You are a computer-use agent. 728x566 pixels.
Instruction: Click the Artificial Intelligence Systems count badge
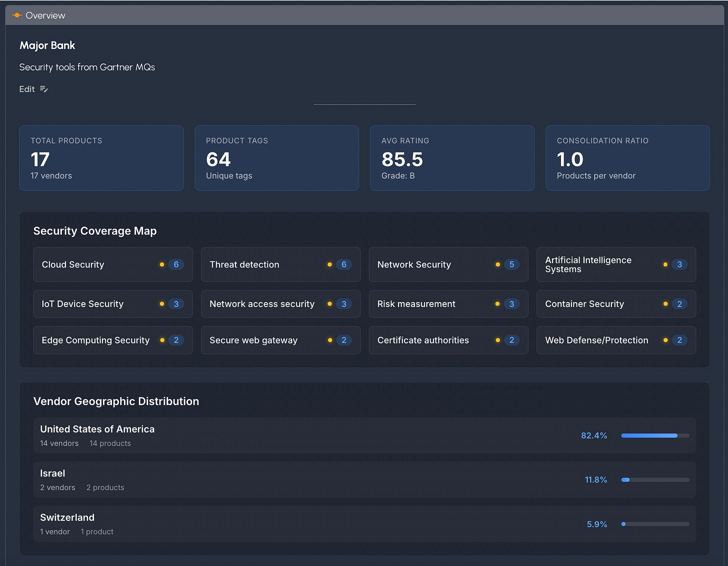coord(679,264)
